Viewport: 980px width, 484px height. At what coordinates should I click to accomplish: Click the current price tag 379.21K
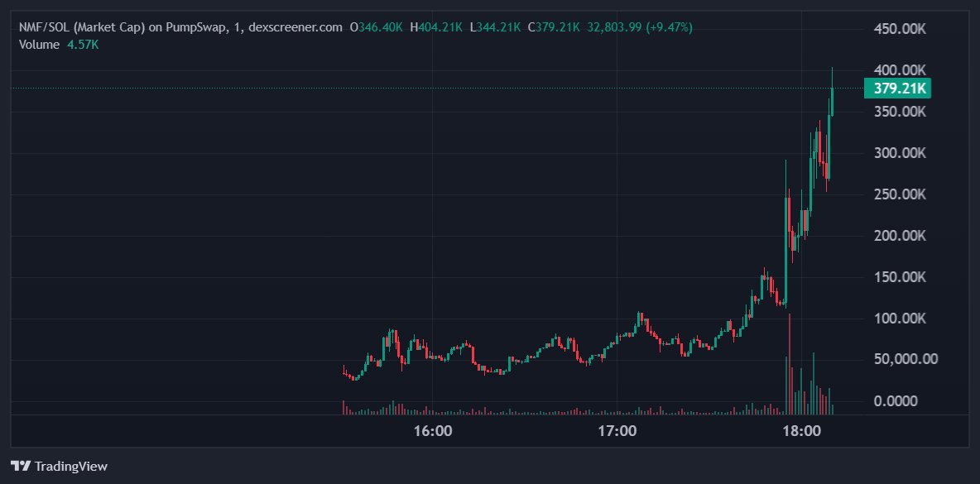pos(897,88)
